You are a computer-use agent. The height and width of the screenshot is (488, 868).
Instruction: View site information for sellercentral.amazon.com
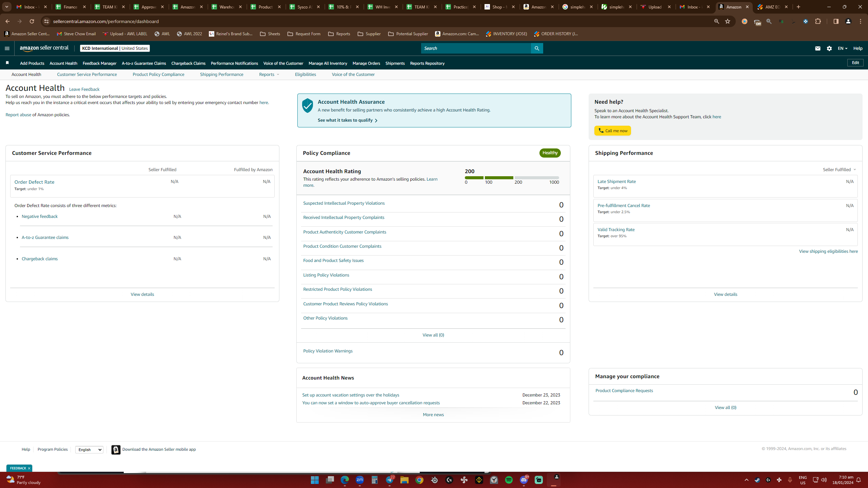click(46, 21)
